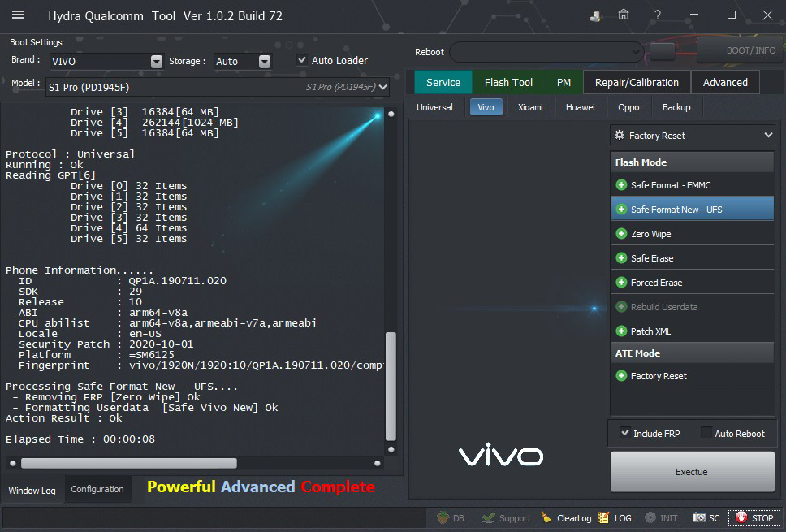
Task: Click the log scroll-up dot button
Action: tap(391, 114)
